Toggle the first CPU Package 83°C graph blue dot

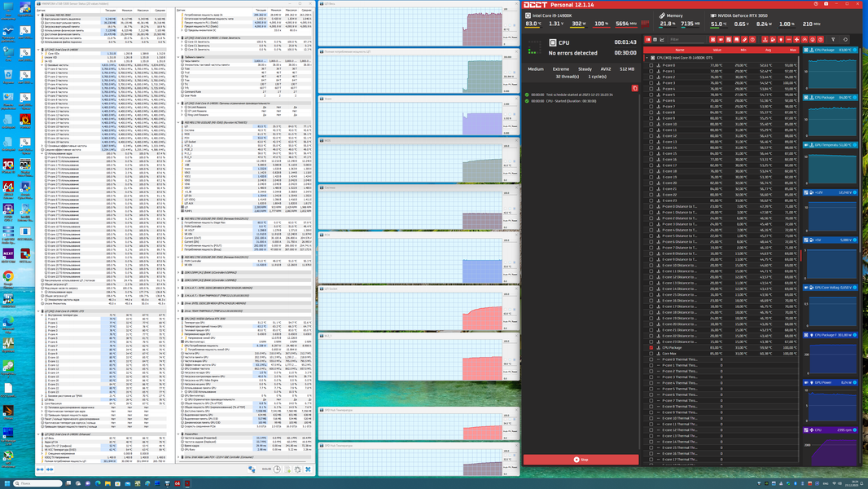tap(855, 50)
